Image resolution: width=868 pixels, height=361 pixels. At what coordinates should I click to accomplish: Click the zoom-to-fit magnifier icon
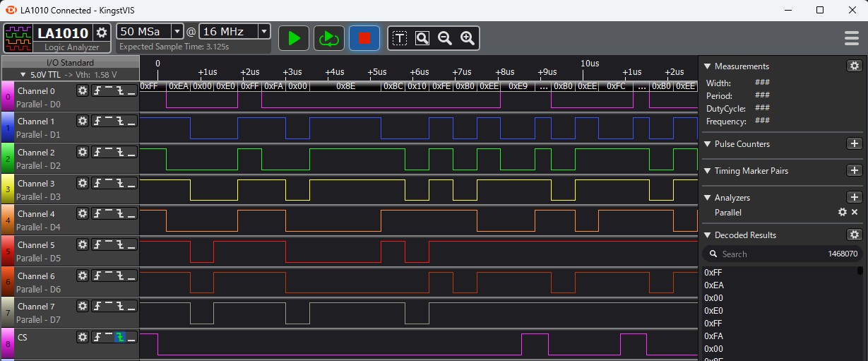click(x=422, y=38)
